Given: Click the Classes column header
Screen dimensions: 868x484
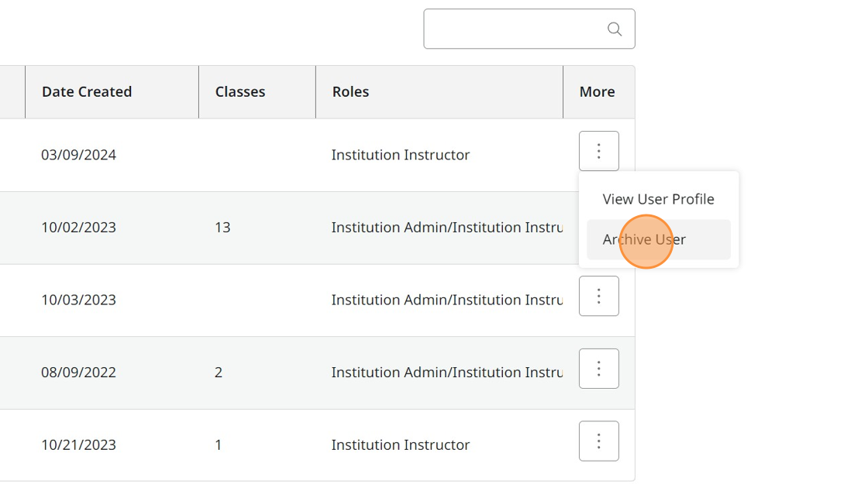Looking at the screenshot, I should 240,91.
